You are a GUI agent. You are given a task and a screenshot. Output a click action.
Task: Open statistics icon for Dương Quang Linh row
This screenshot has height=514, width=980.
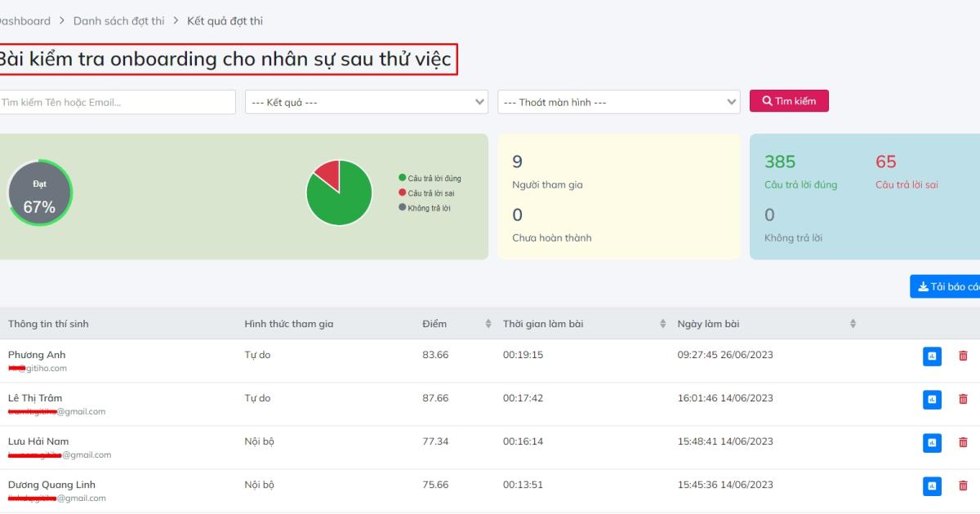[x=932, y=485]
